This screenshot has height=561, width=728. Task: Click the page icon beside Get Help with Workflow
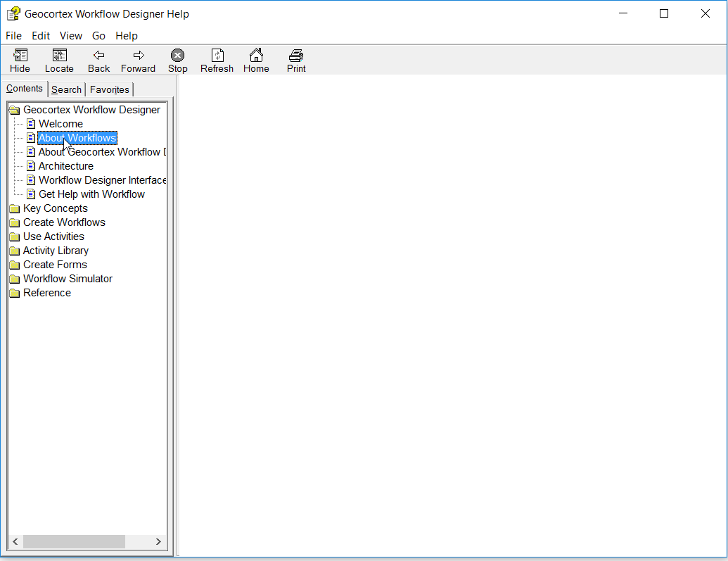pos(31,194)
